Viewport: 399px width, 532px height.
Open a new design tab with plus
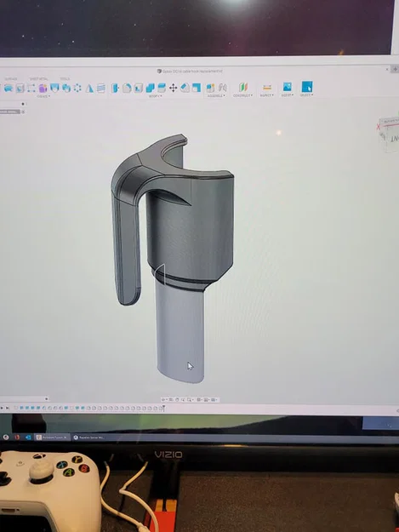pyautogui.click(x=395, y=69)
